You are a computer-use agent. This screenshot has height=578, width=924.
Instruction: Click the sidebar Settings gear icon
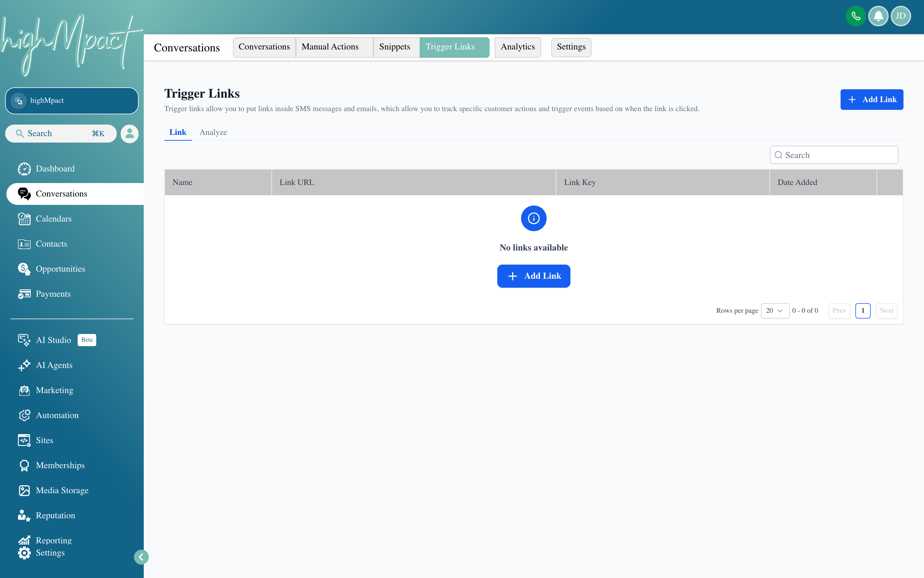24,553
